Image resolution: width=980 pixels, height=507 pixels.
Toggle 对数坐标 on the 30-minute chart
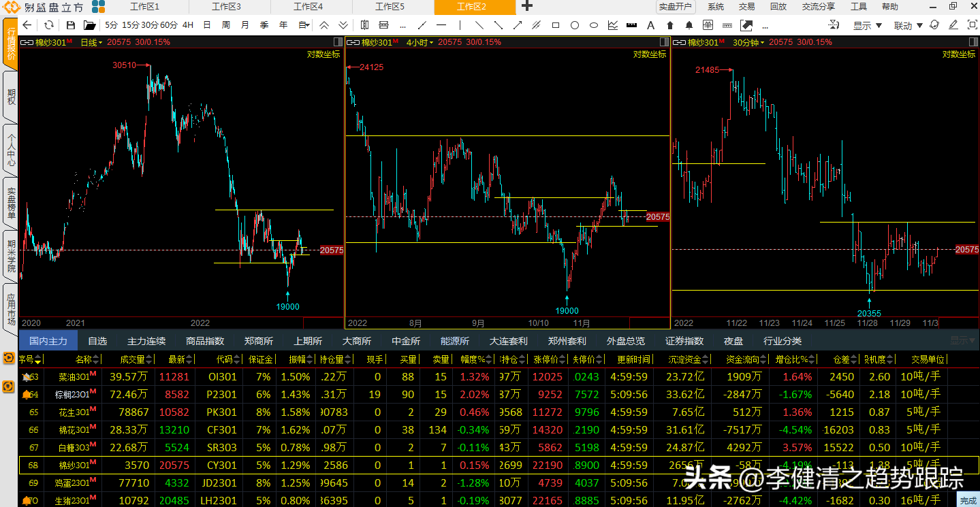coord(959,54)
